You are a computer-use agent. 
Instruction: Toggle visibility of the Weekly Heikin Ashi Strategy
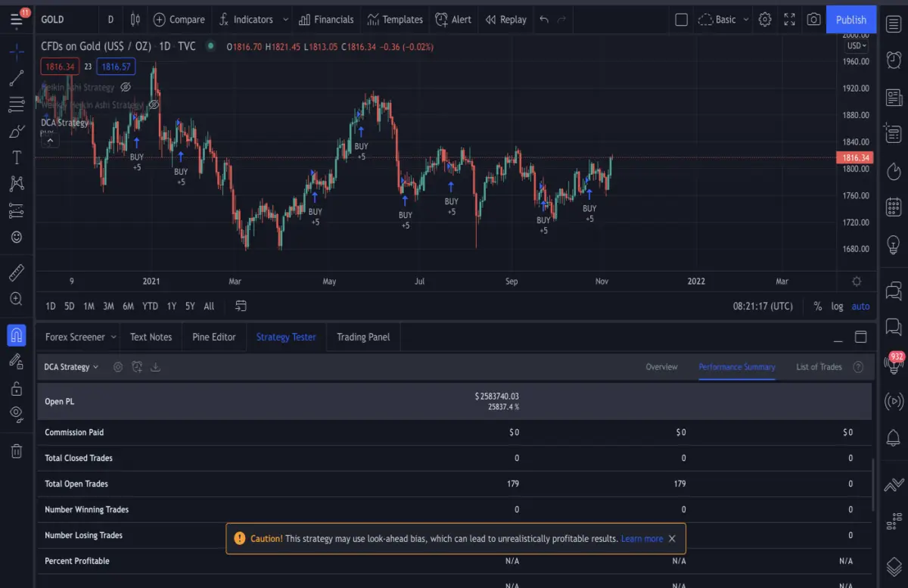[x=154, y=104]
